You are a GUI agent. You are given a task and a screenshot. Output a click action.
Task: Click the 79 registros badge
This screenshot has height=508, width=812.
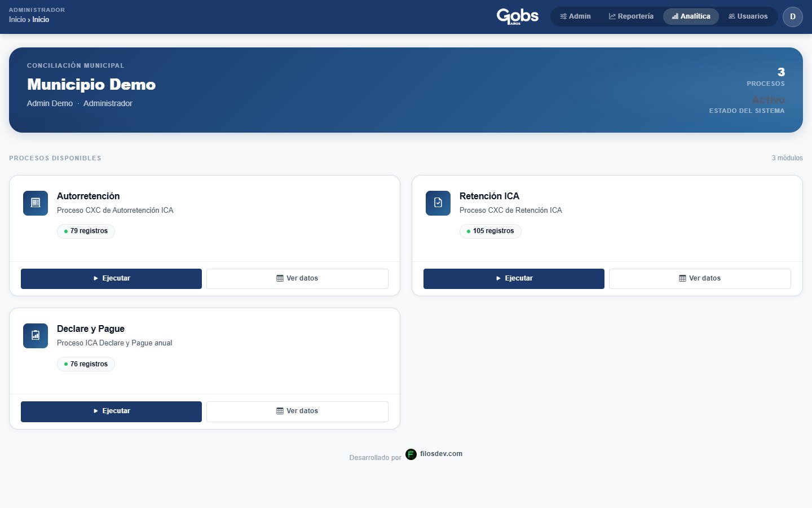click(86, 231)
